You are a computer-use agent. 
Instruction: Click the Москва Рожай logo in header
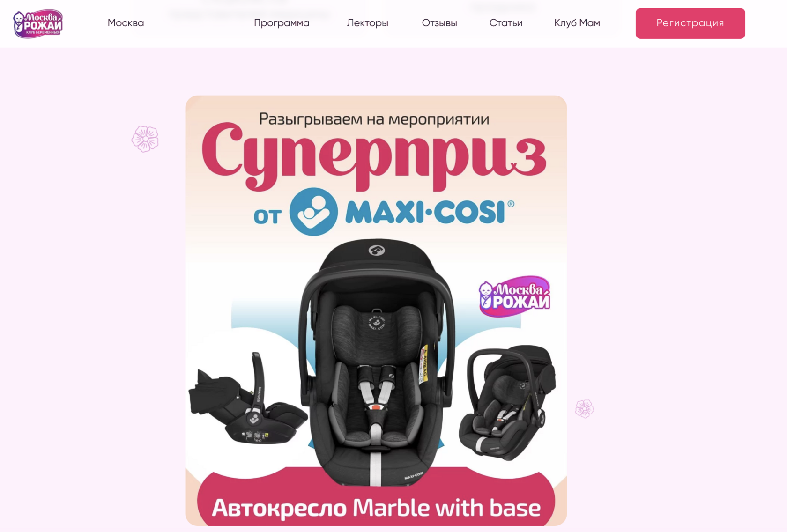(x=38, y=23)
